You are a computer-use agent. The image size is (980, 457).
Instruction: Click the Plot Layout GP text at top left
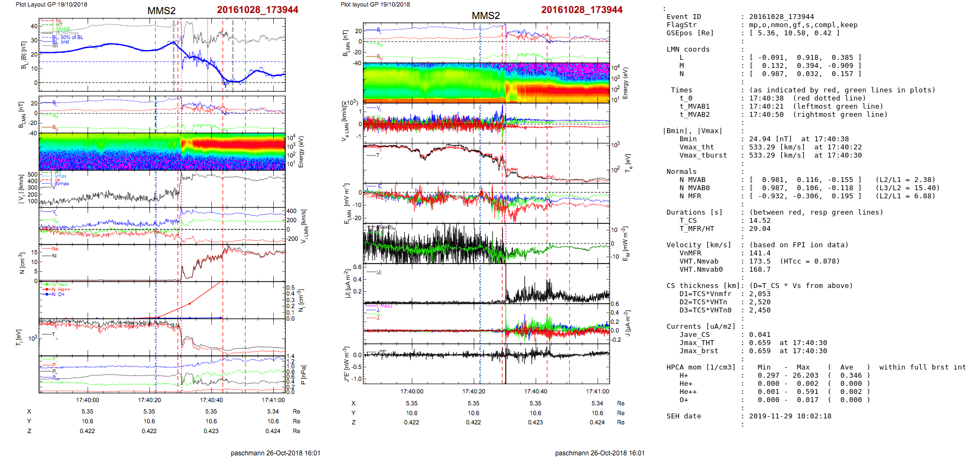51,4
